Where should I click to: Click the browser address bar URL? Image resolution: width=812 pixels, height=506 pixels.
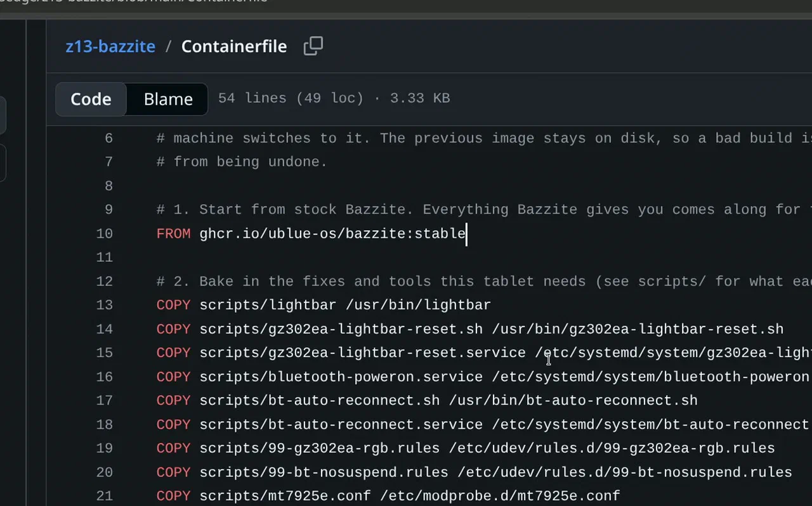[133, 2]
